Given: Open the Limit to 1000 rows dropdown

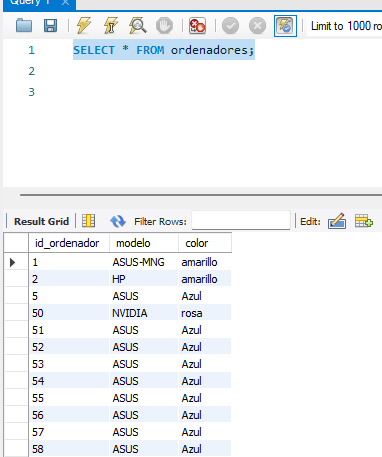Looking at the screenshot, I should point(345,26).
